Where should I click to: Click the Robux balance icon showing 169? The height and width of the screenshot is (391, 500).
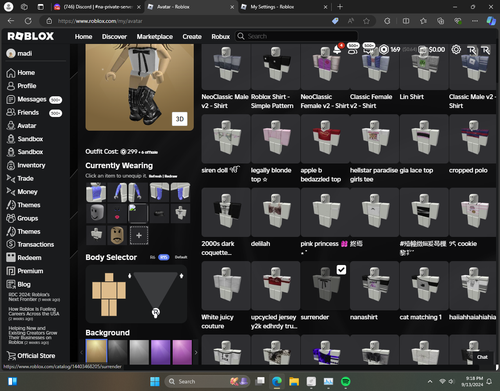pyautogui.click(x=384, y=50)
